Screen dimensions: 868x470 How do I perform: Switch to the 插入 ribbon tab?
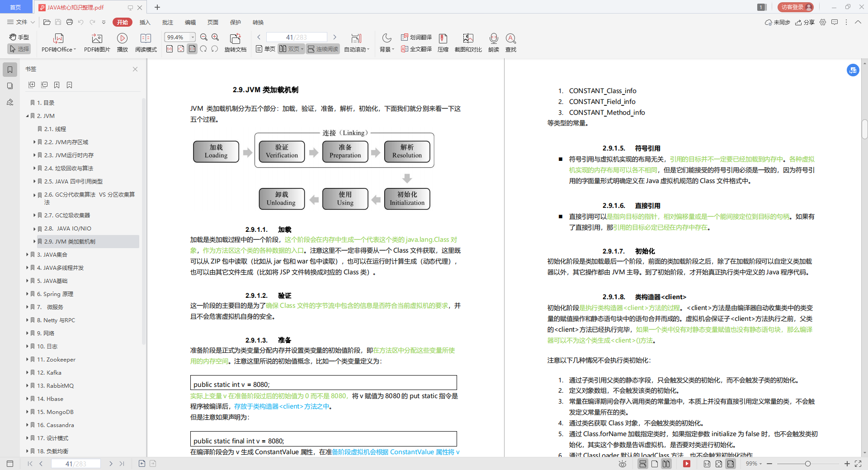[x=145, y=22]
